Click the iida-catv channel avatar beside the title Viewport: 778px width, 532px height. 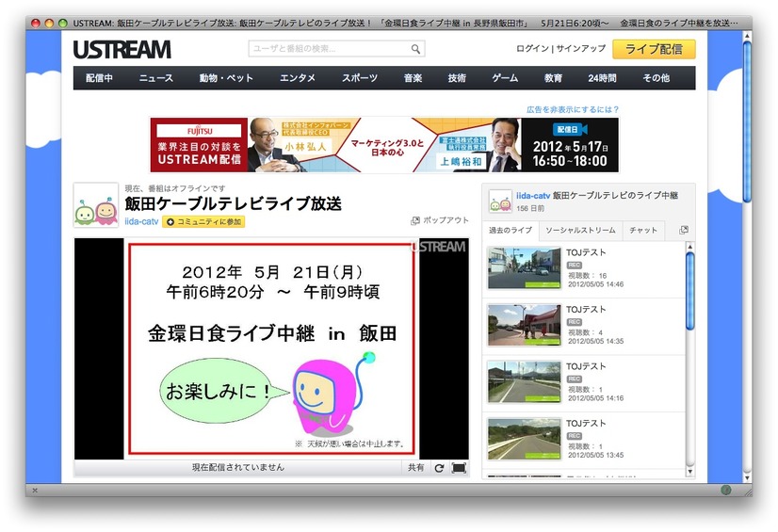coord(96,205)
